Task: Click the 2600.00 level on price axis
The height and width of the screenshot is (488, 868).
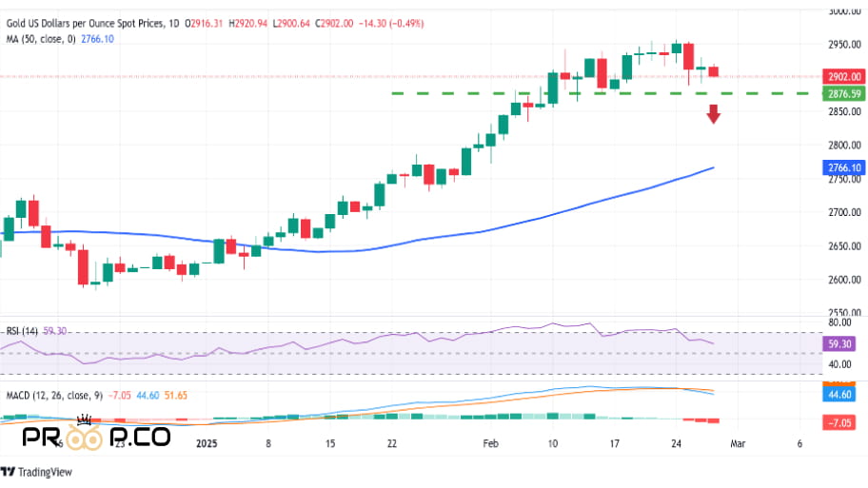Action: click(844, 280)
